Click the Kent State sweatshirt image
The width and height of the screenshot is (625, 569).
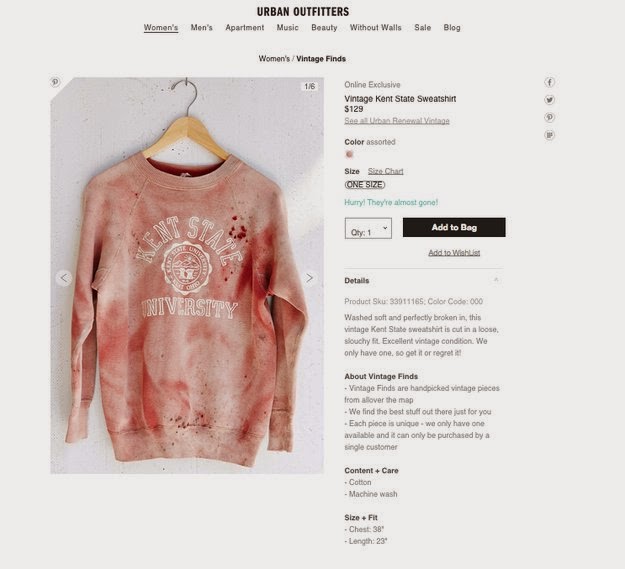187,275
